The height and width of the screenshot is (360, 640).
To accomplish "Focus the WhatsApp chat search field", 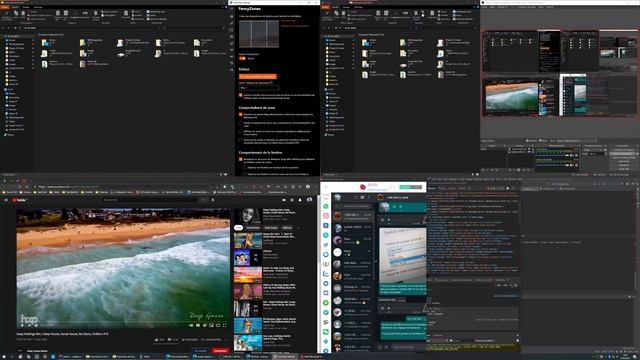I will [x=353, y=206].
